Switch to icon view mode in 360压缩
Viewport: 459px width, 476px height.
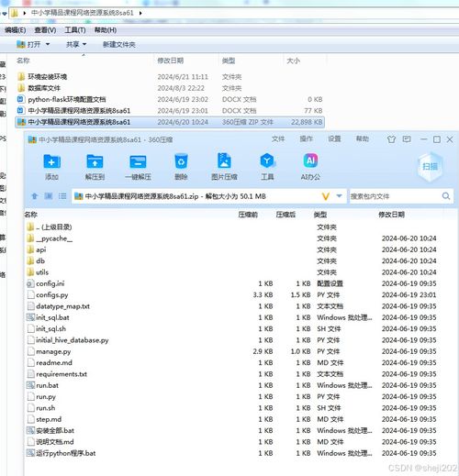(49, 196)
